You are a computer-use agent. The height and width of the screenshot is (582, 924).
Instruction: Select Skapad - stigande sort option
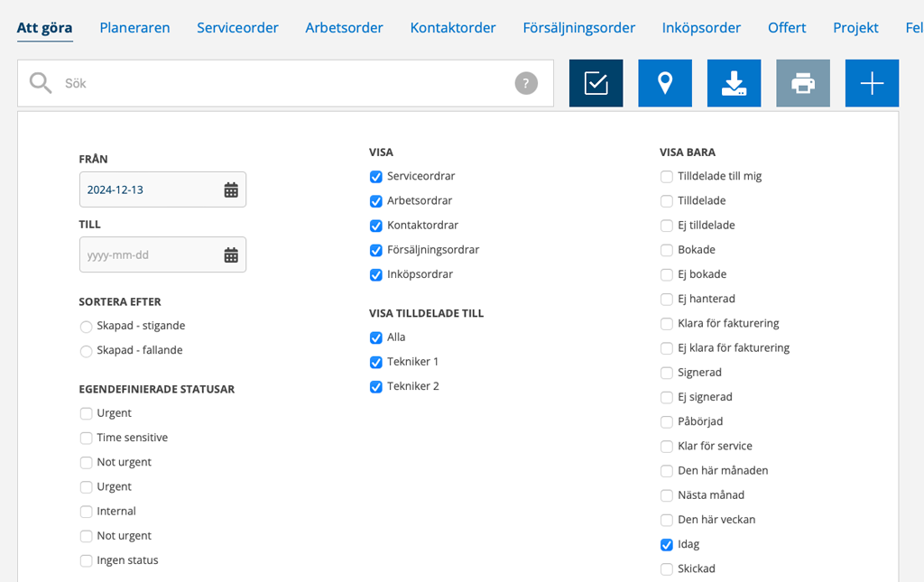coord(86,327)
